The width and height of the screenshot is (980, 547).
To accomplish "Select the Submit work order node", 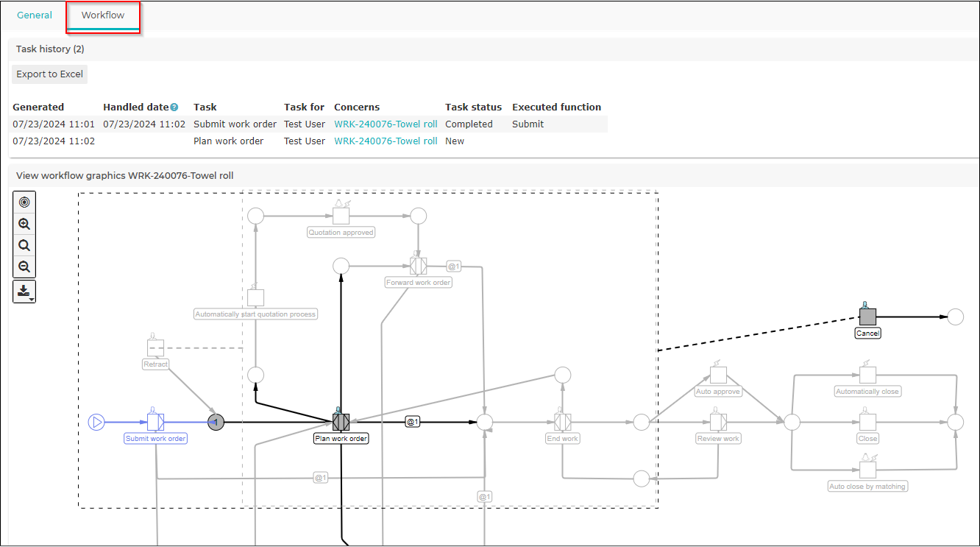I will (x=155, y=422).
